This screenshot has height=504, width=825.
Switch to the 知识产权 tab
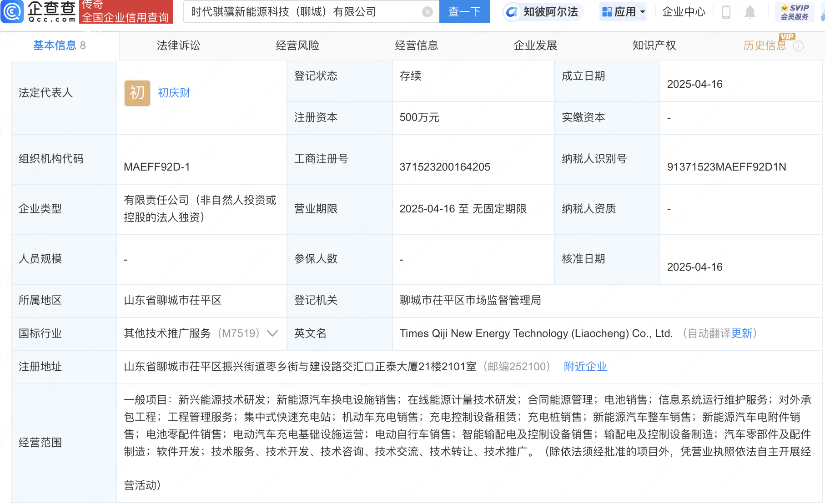(654, 45)
